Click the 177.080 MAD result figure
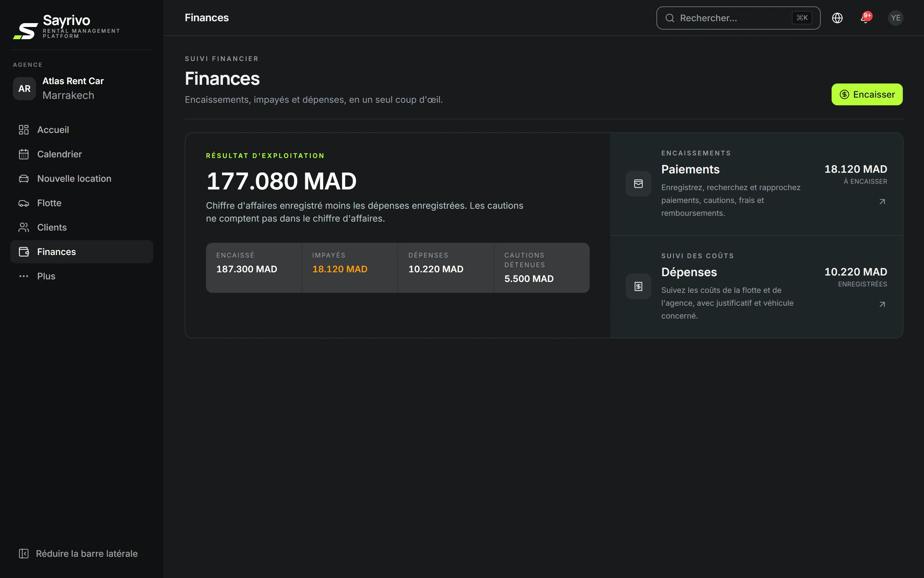This screenshot has height=578, width=924. click(x=281, y=181)
